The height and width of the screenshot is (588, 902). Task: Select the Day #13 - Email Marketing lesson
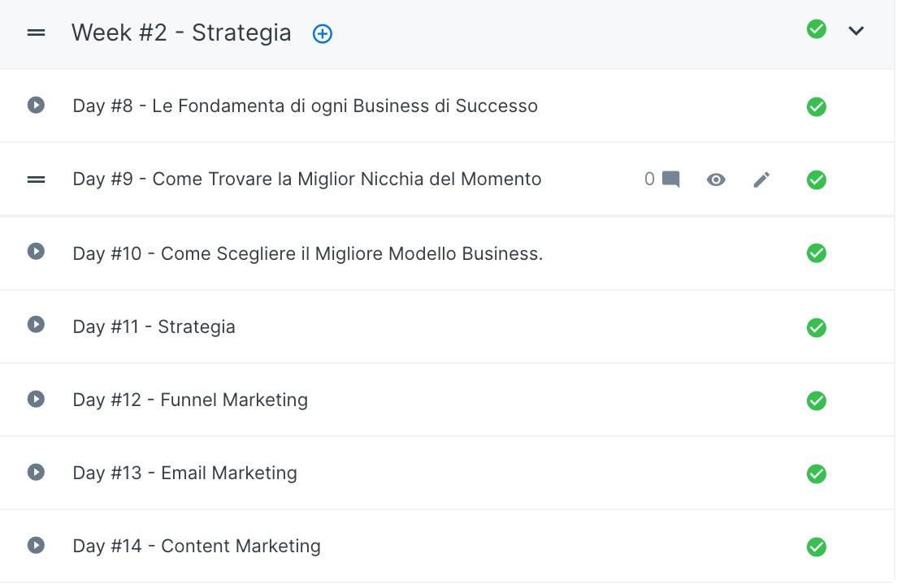pos(184,473)
